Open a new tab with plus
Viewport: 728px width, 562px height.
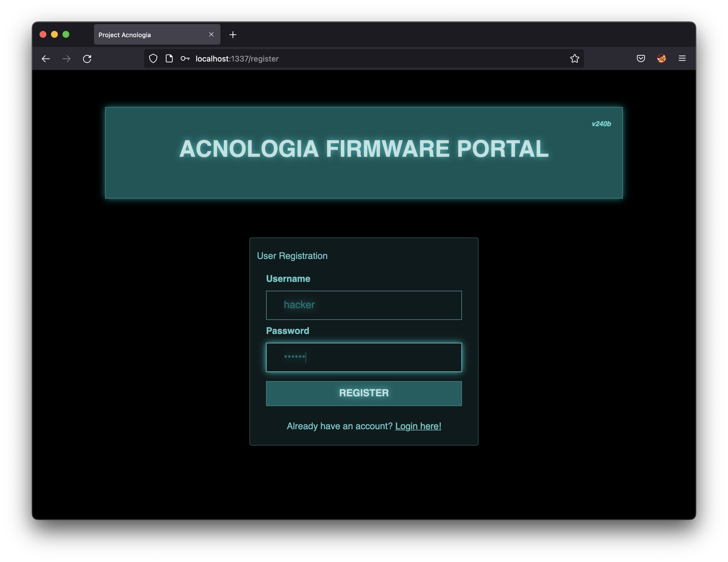[x=233, y=35]
